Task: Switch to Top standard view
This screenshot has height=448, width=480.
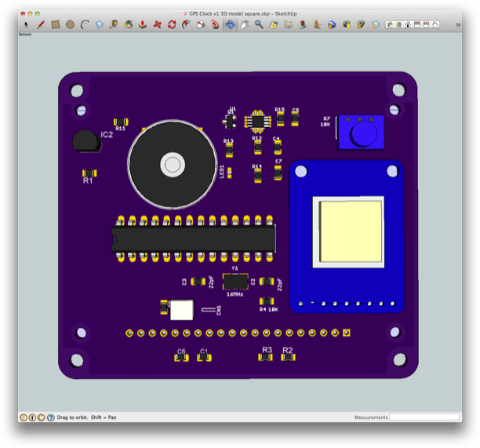Action: [x=399, y=25]
